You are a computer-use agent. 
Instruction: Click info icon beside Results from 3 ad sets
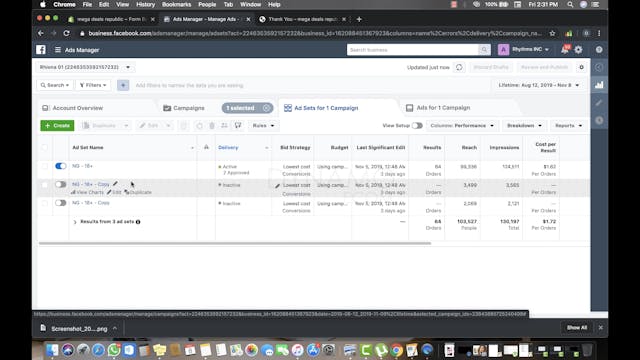point(138,222)
